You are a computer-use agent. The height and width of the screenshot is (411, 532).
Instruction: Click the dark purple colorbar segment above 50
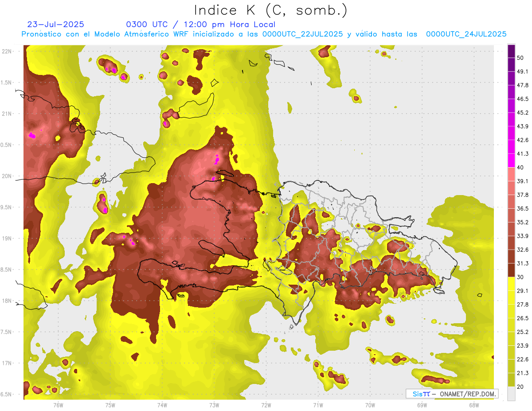click(x=511, y=51)
